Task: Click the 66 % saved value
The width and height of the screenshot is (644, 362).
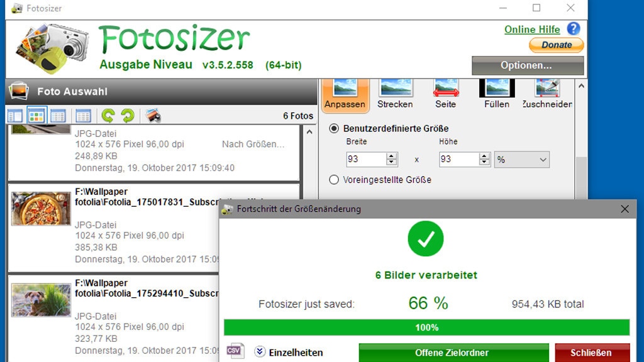Action: tap(428, 304)
